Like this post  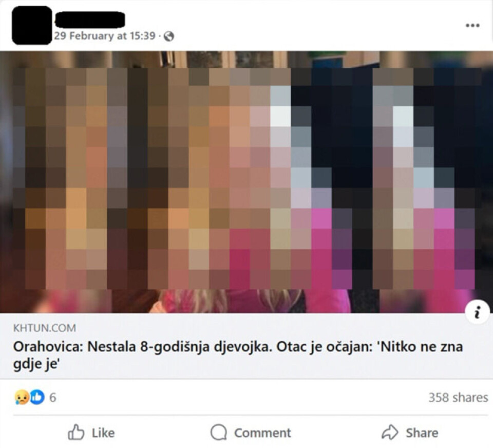91,432
